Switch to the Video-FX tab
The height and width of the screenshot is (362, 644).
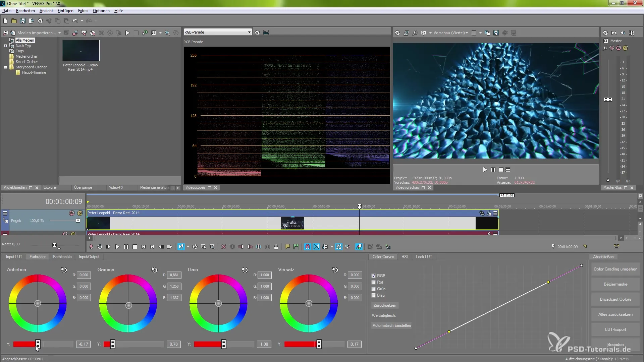tap(116, 188)
